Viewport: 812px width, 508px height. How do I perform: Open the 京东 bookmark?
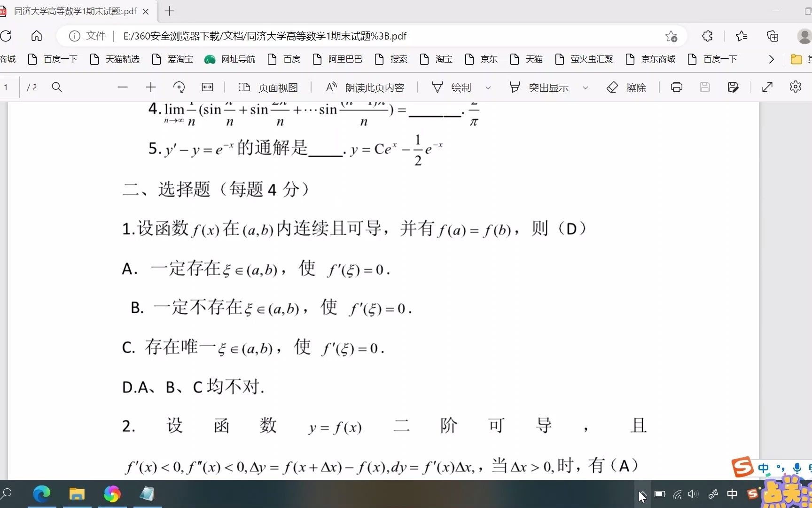(x=481, y=59)
